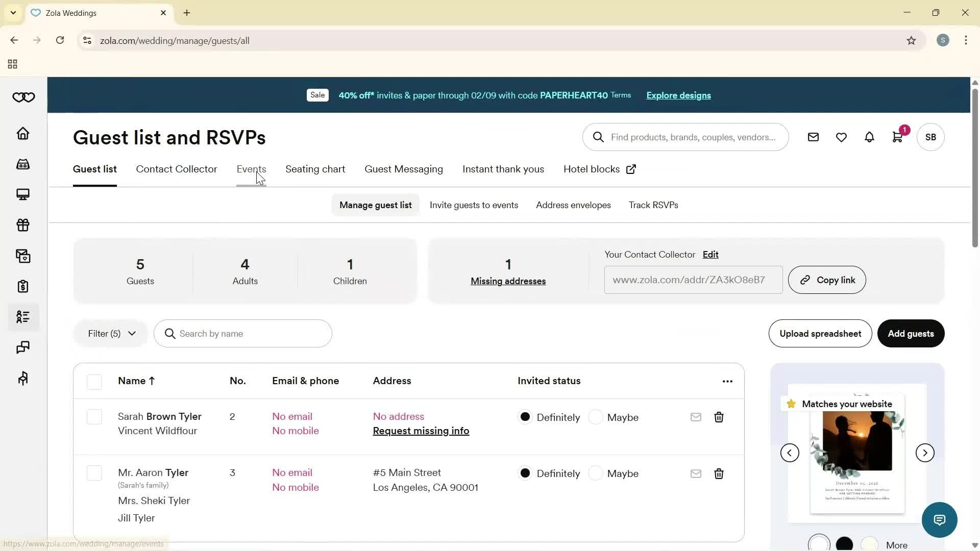980x551 pixels.
Task: Open the budget clipboard icon in sidebar
Action: [x=23, y=286]
